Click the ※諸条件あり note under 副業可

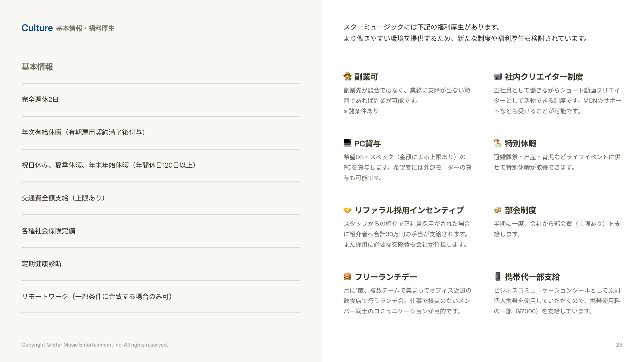coord(361,111)
